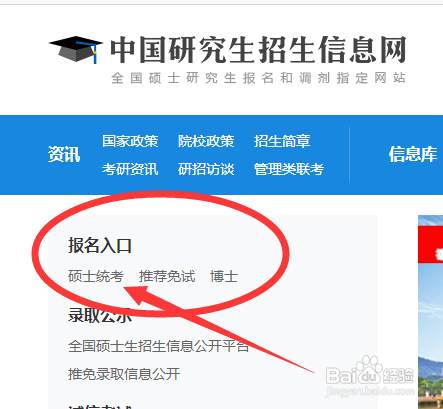Open the 研招访谈 link
Screen dimensions: 443x409
206,169
